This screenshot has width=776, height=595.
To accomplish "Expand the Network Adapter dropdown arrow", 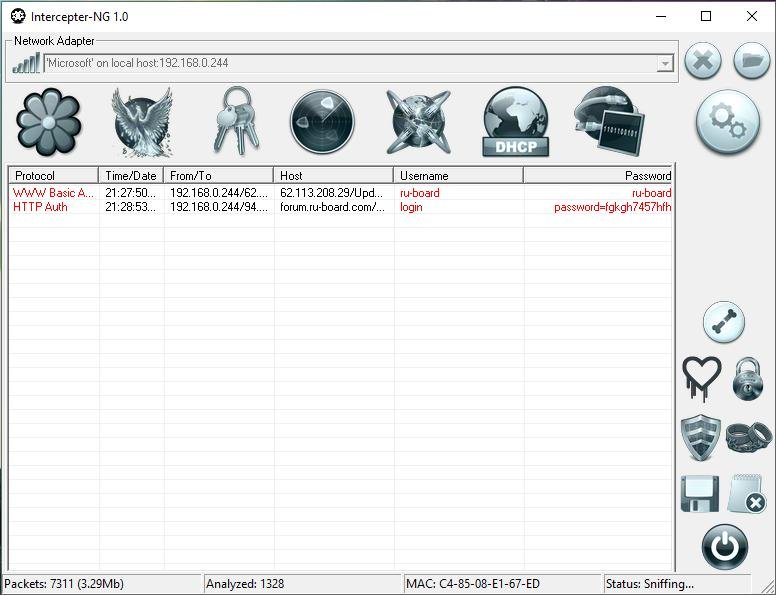I will click(x=665, y=63).
